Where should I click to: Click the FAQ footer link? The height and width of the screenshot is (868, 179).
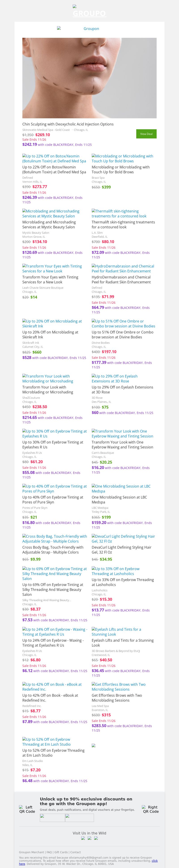49,852
